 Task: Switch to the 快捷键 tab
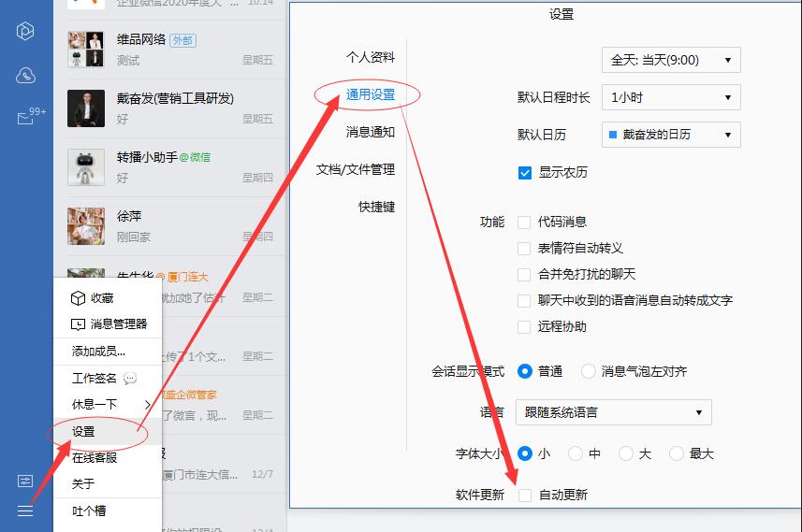coord(376,207)
